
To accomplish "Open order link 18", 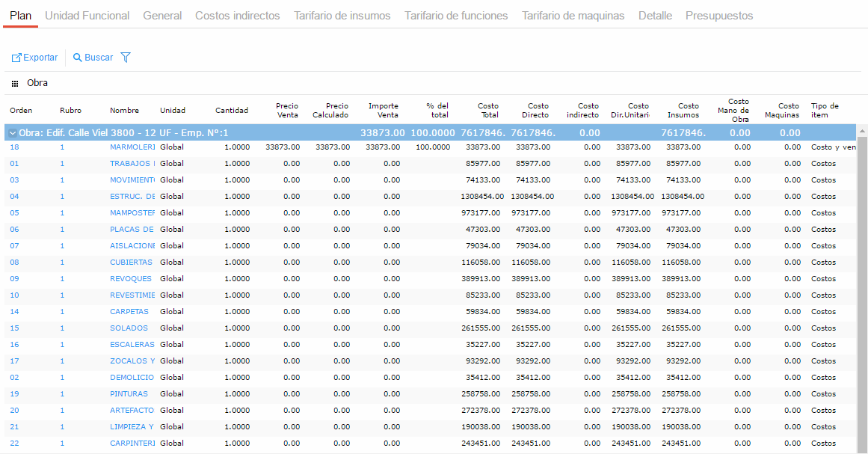I will click(x=14, y=147).
